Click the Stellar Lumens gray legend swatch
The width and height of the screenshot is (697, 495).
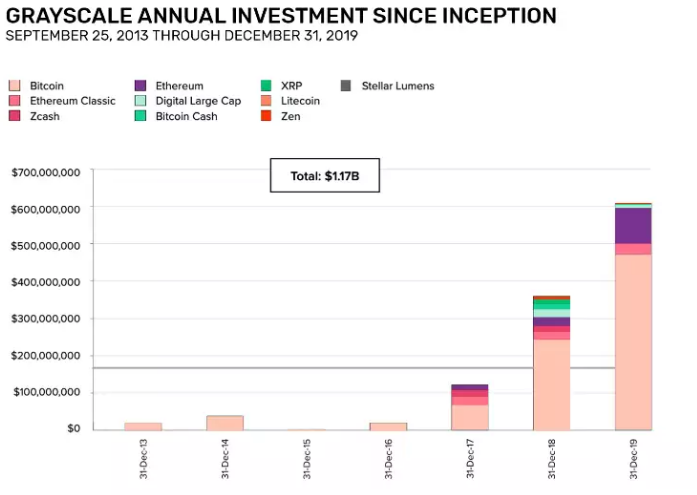click(x=346, y=85)
